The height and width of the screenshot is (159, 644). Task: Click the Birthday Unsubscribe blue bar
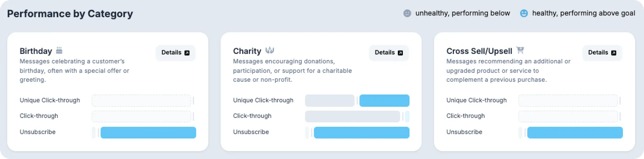pyautogui.click(x=148, y=133)
